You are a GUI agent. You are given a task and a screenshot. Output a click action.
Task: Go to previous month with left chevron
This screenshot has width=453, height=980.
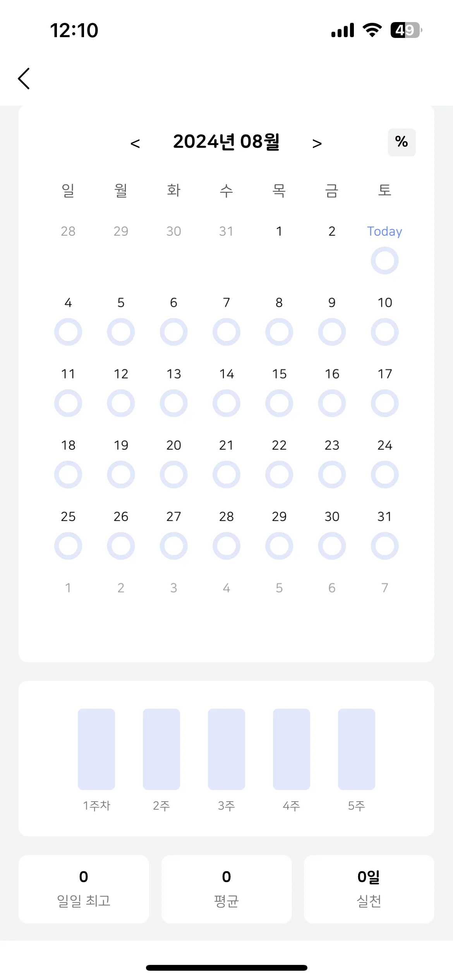135,144
